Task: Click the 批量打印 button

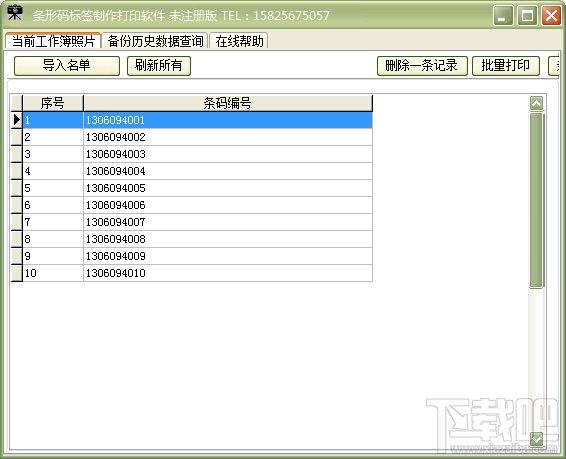Action: click(506, 66)
